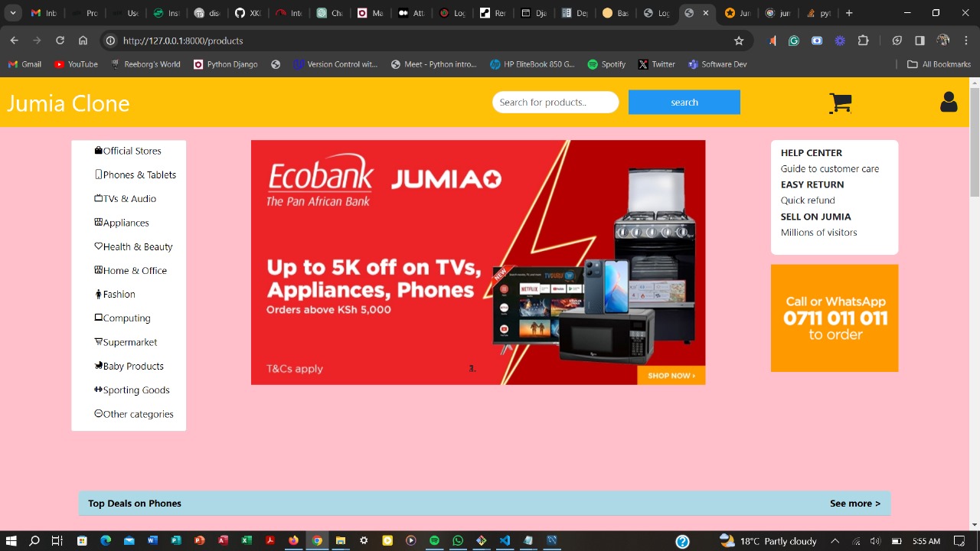Open Reeborg's World bookmark

tap(145, 64)
